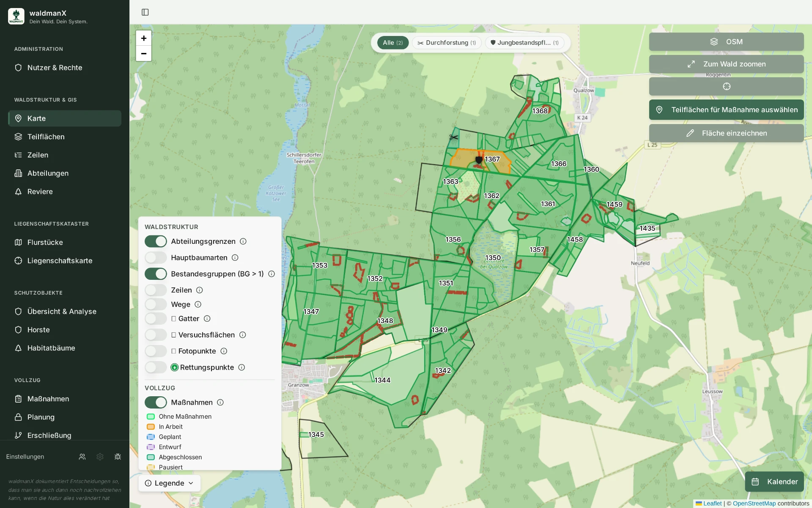Open the Kalender button
812x508 pixels.
(774, 482)
